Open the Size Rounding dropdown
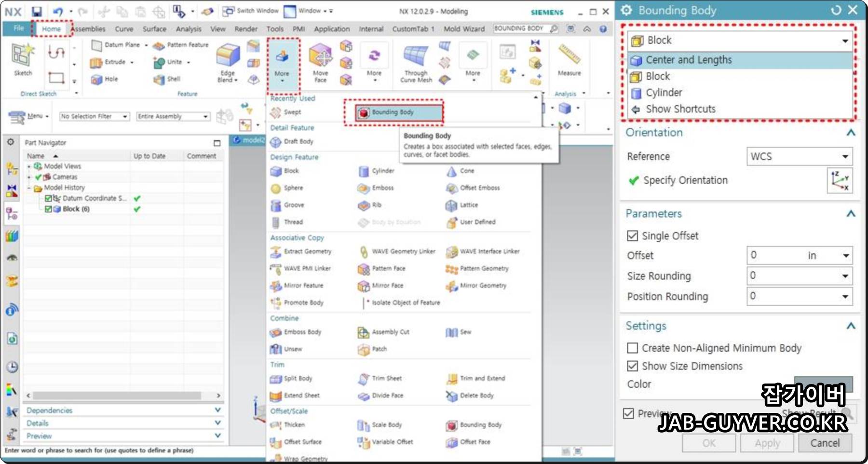 click(x=845, y=276)
